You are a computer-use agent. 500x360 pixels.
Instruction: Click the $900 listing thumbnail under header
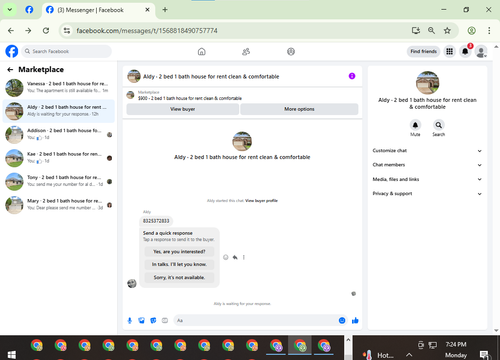pos(130,95)
